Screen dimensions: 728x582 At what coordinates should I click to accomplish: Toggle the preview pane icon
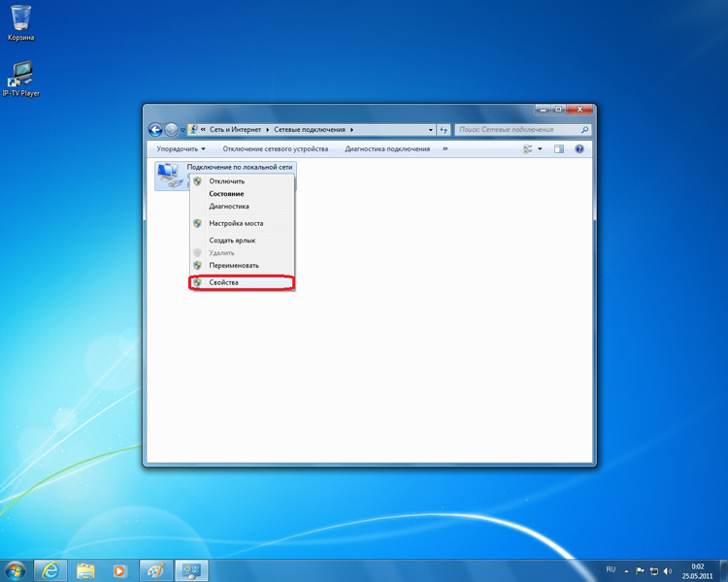(x=559, y=149)
